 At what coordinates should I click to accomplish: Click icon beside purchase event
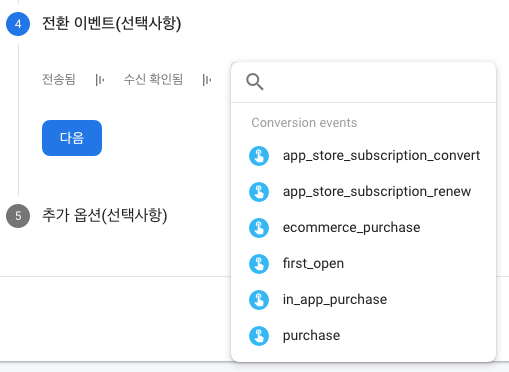[259, 336]
